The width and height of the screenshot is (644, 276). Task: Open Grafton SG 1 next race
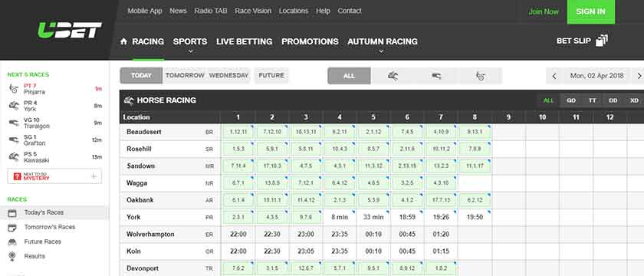55,140
